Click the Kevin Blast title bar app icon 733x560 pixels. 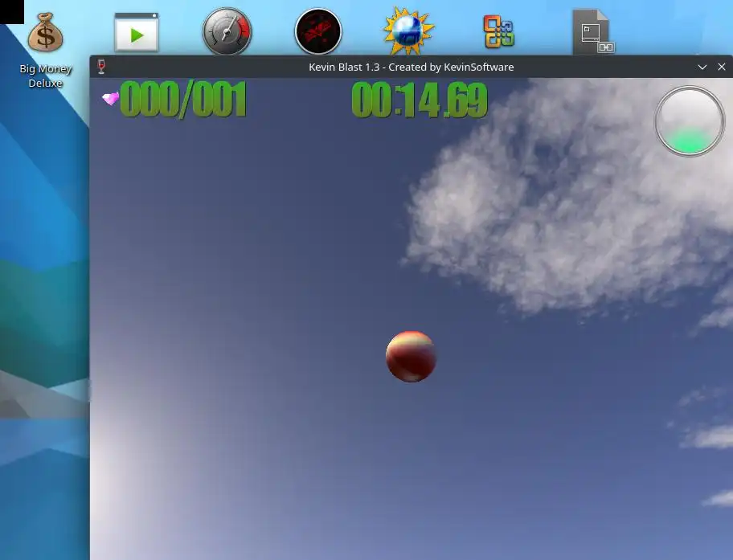101,67
